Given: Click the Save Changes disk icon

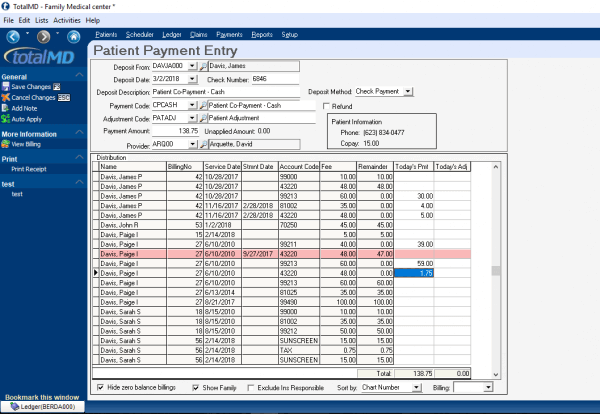Looking at the screenshot, I should click(x=5, y=87).
